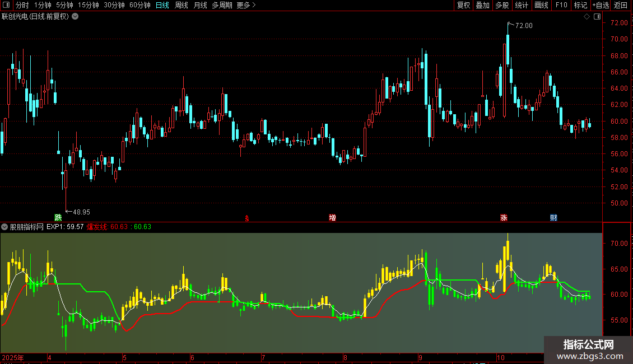Switch to 月线 monthly chart

(200, 5)
